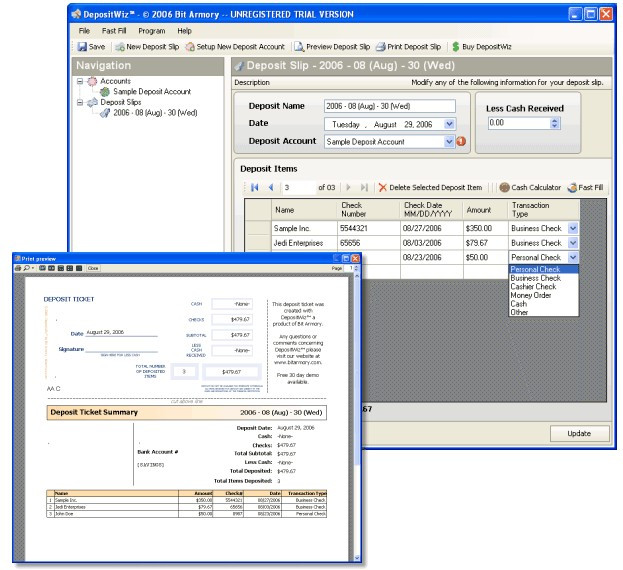Click the 08/27/2006 check date cell
This screenshot has width=623, height=570.
(432, 228)
